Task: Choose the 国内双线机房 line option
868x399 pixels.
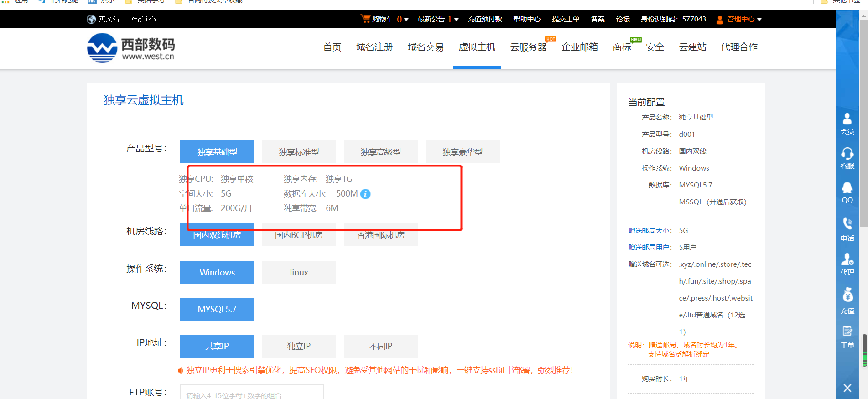Action: coord(217,235)
